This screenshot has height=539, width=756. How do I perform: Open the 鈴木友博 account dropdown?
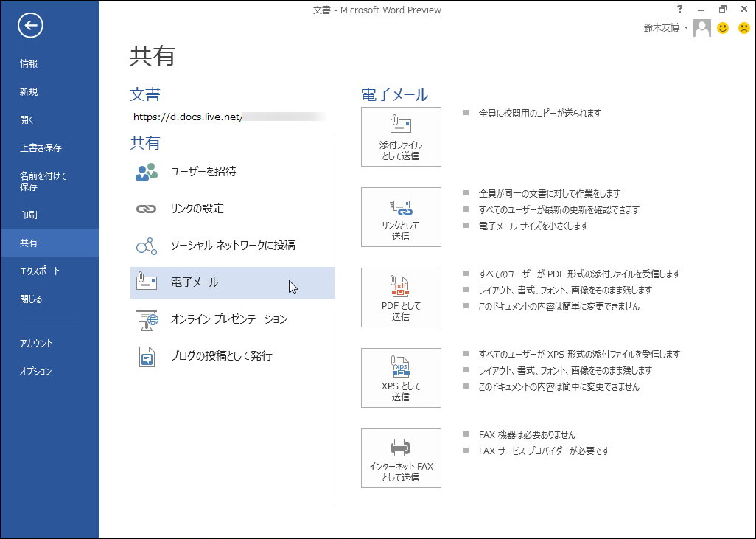pyautogui.click(x=666, y=28)
